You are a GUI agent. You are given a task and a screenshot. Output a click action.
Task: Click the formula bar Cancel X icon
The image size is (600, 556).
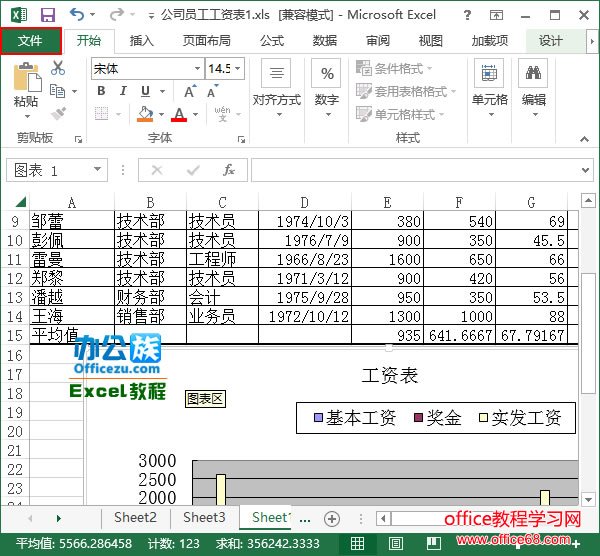point(157,170)
